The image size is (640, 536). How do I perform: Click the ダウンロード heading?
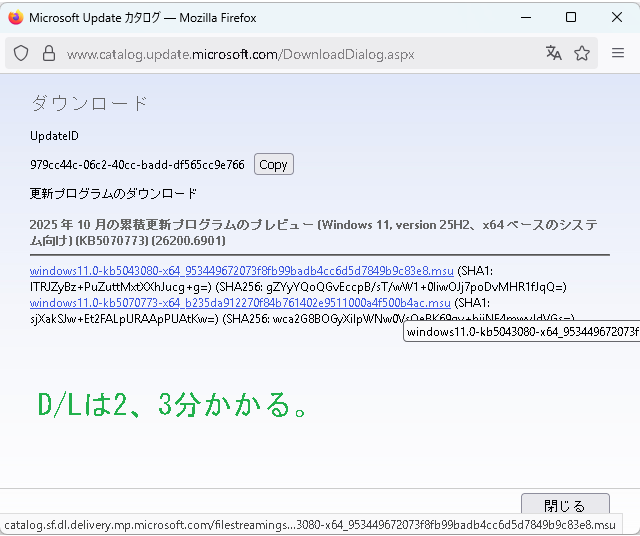click(x=89, y=103)
